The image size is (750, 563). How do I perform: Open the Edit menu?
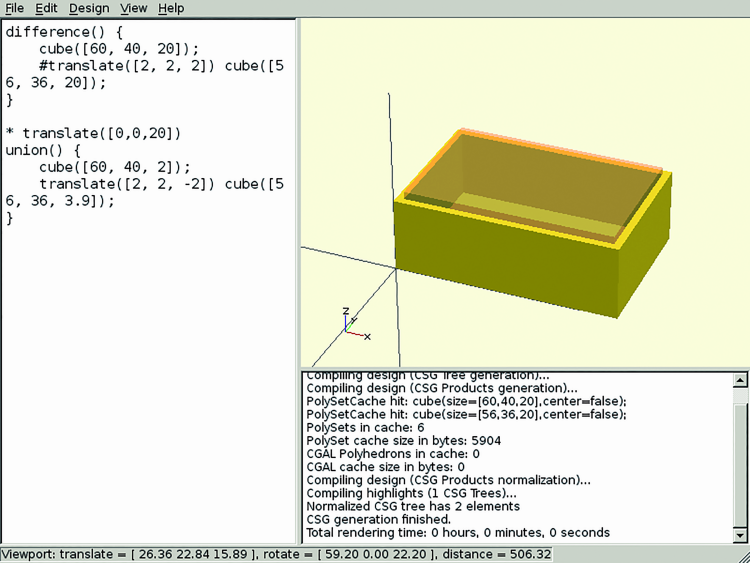[x=46, y=8]
